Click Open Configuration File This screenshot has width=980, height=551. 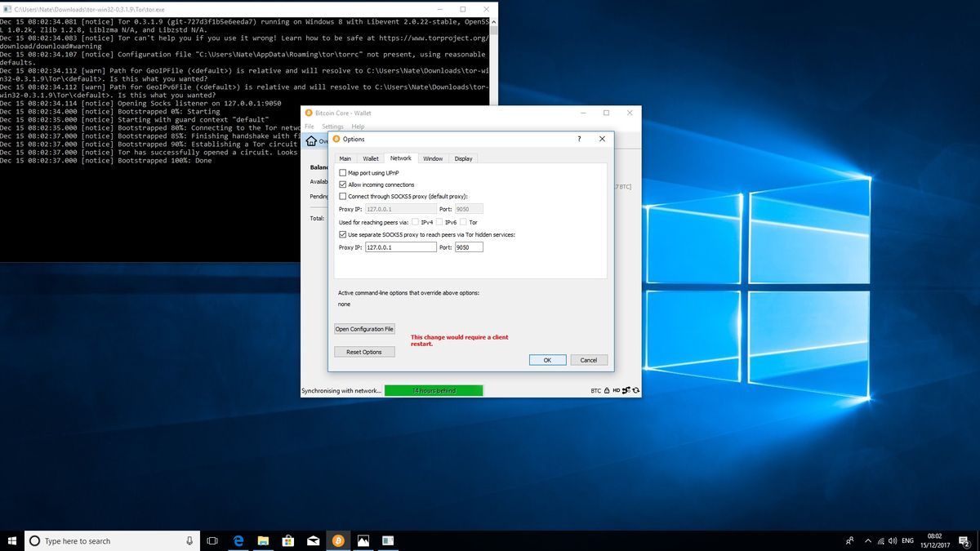click(364, 329)
